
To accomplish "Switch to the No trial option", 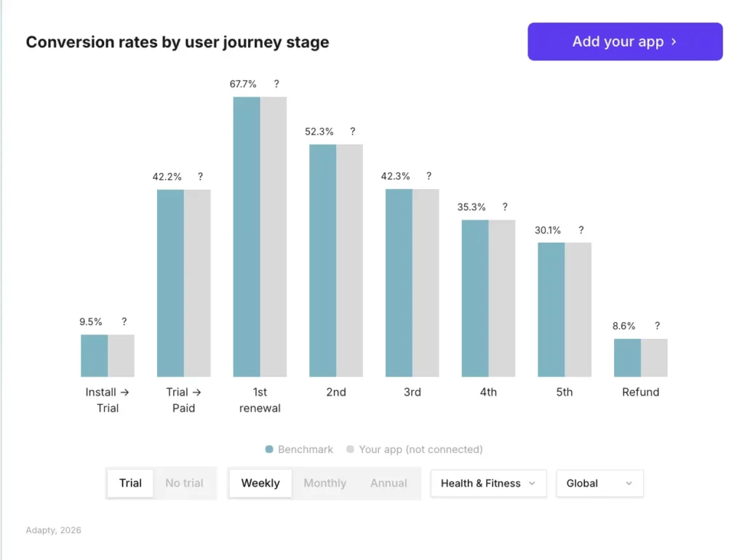I will coord(185,483).
